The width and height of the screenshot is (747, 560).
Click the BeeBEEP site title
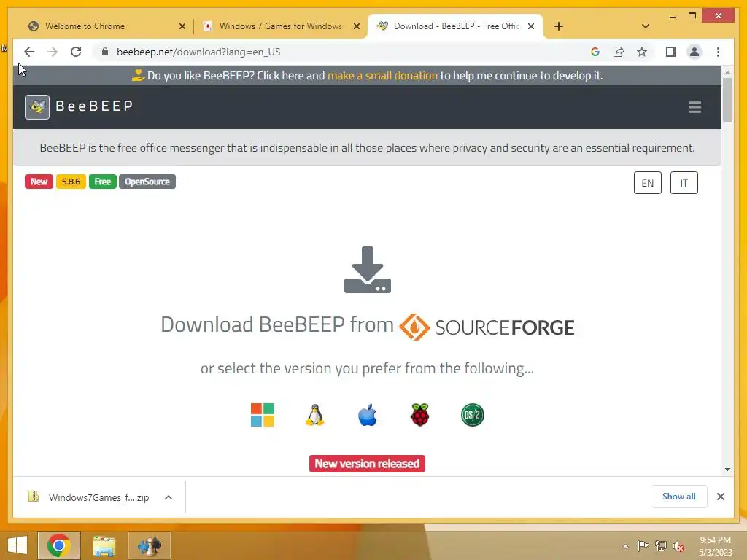coord(94,106)
